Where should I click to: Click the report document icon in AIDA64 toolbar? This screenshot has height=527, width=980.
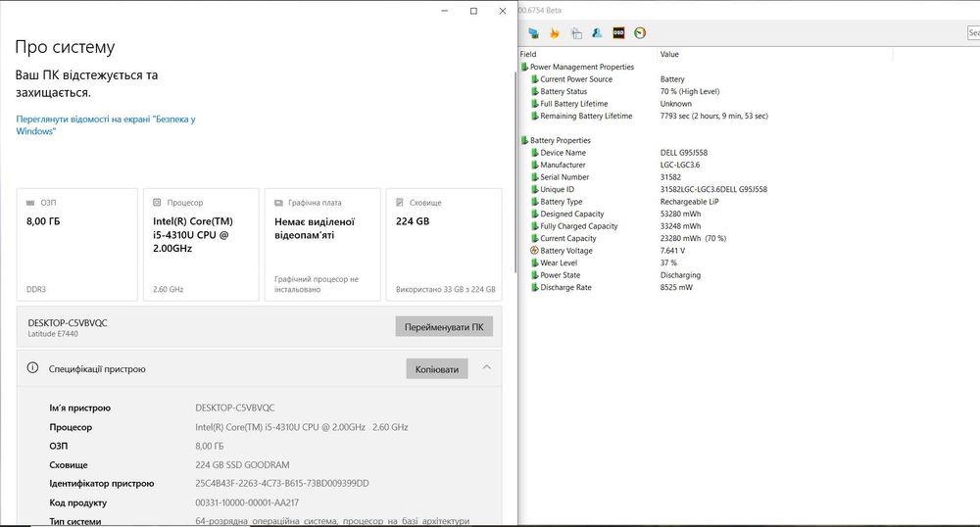pos(576,33)
